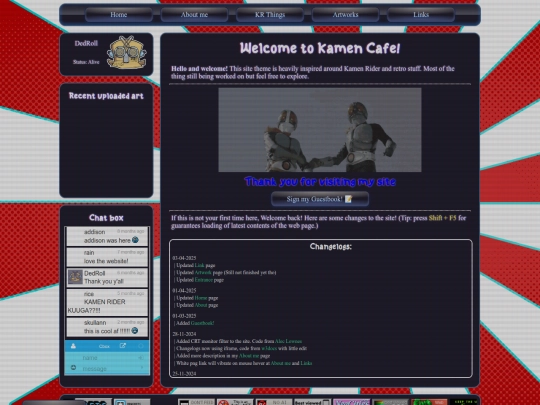This screenshot has height=405, width=540.
Task: Click DedRoll's 'Thank you y'all' message
Action: [104, 281]
